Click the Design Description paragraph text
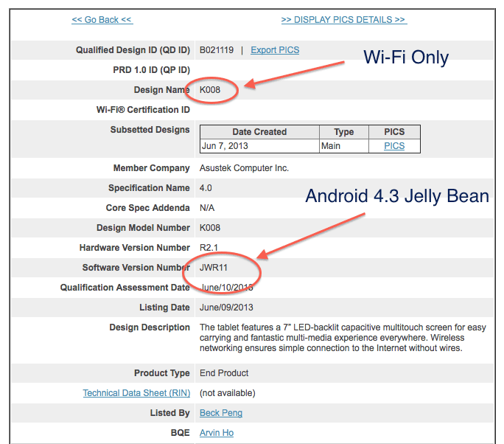Viewport: 504px width, 444px height. 343,338
